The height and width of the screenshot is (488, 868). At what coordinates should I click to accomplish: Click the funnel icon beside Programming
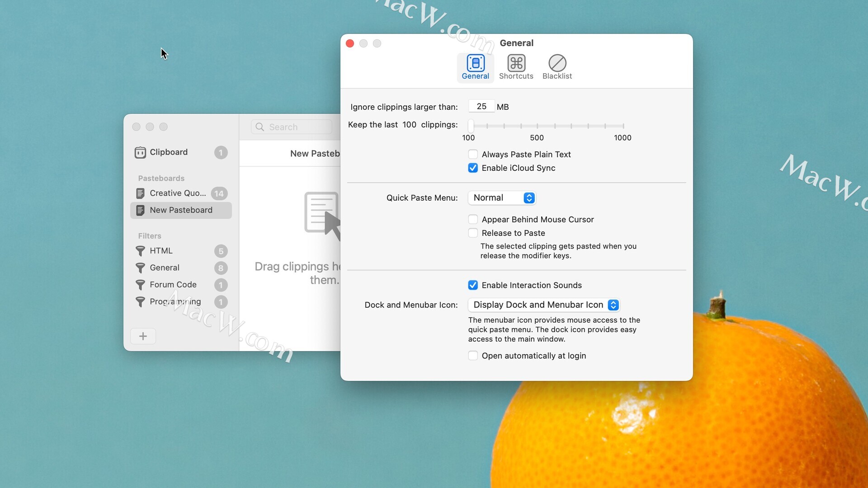pyautogui.click(x=140, y=302)
